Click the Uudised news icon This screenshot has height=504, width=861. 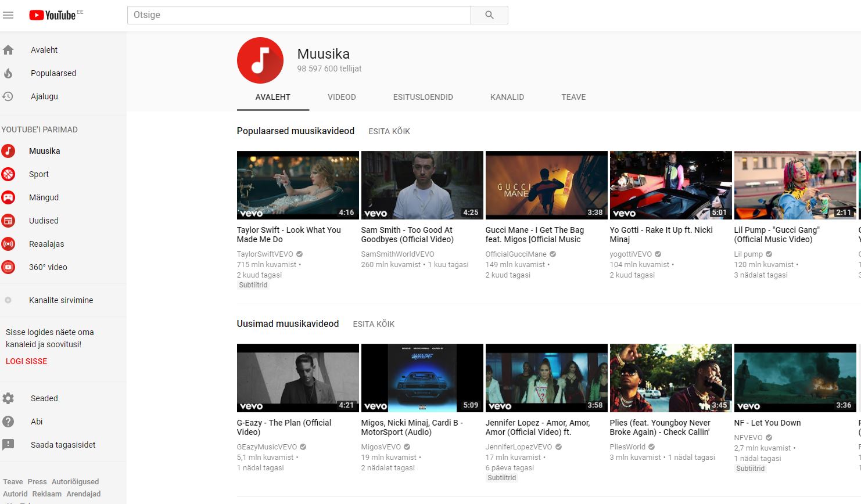[8, 221]
